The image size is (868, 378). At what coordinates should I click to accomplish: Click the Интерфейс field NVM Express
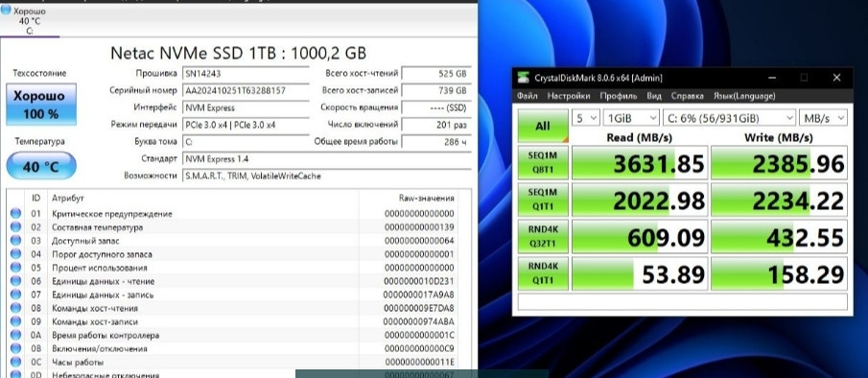246,107
